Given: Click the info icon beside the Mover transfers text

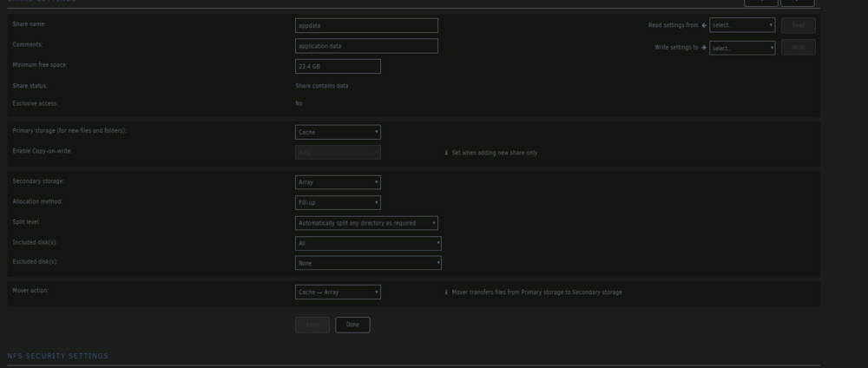Looking at the screenshot, I should tap(446, 292).
